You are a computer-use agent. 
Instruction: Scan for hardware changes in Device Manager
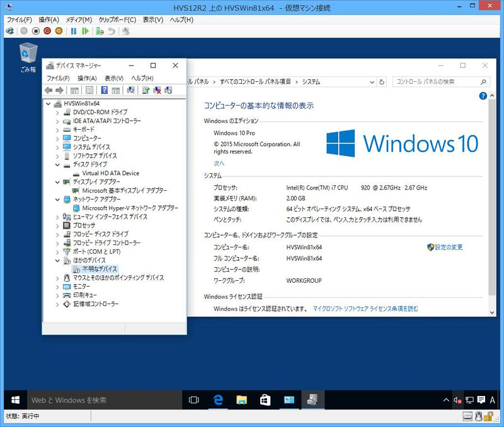pos(131,90)
